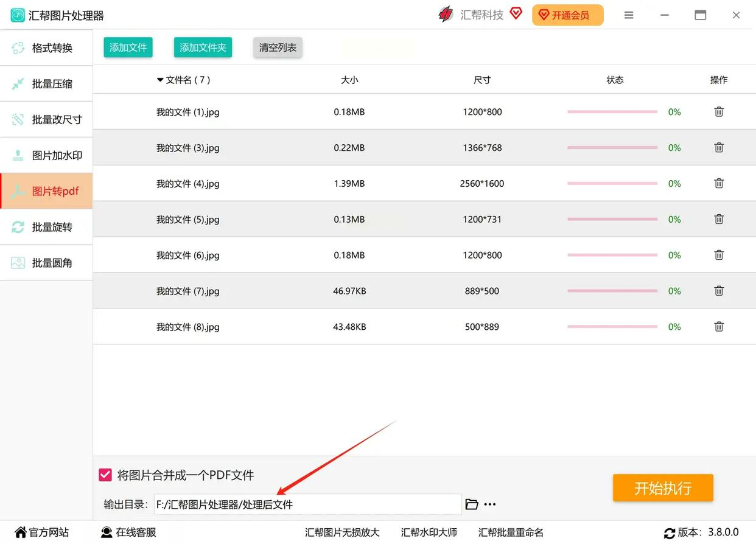This screenshot has width=756, height=544.
Task: Sort by 文件名 column arrow
Action: click(160, 80)
